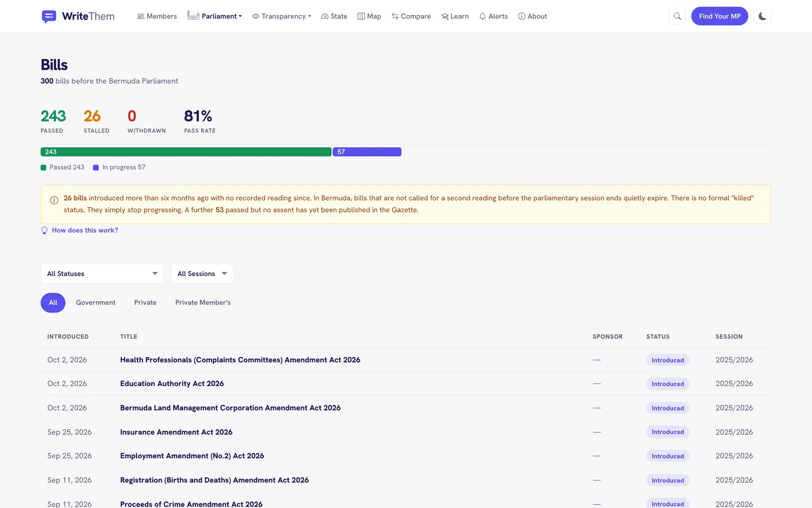Screen dimensions: 812x508
Task: Open the Education Authority Act 2026 bill
Action: (x=172, y=384)
